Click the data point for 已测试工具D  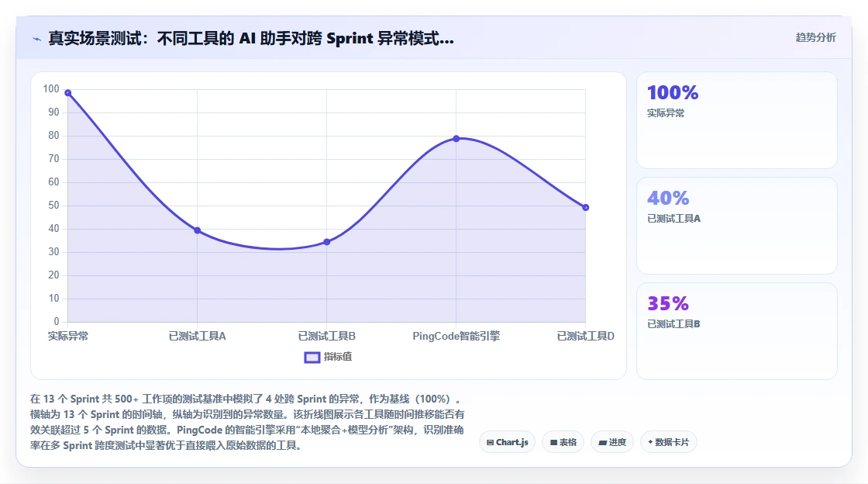(x=586, y=208)
